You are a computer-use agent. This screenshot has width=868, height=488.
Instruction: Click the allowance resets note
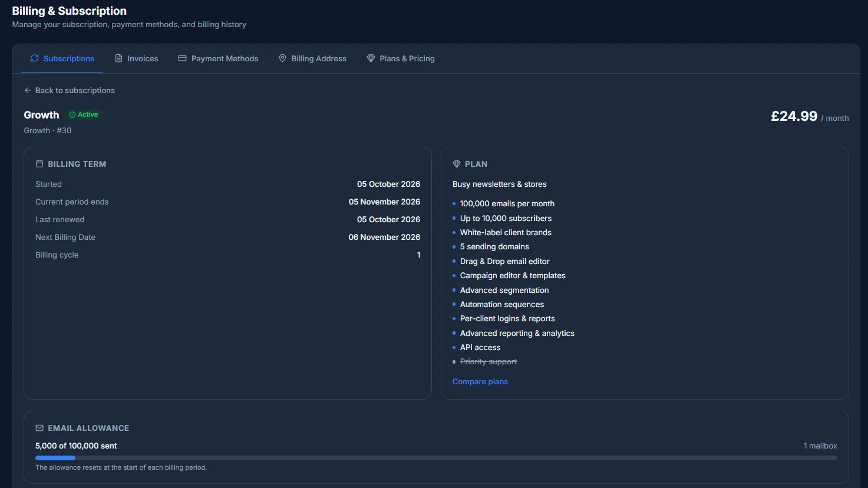coord(121,467)
